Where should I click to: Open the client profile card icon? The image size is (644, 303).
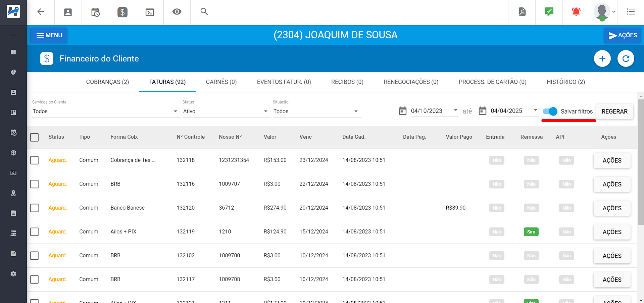[68, 12]
